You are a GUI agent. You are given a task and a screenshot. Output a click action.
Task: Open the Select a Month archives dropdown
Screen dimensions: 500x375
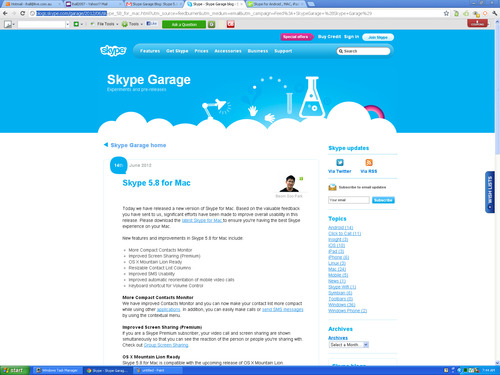click(x=348, y=345)
